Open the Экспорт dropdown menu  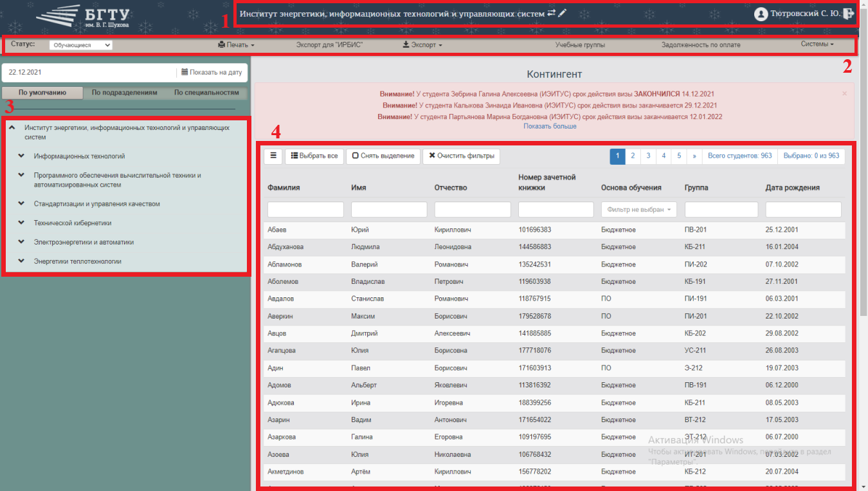(422, 45)
